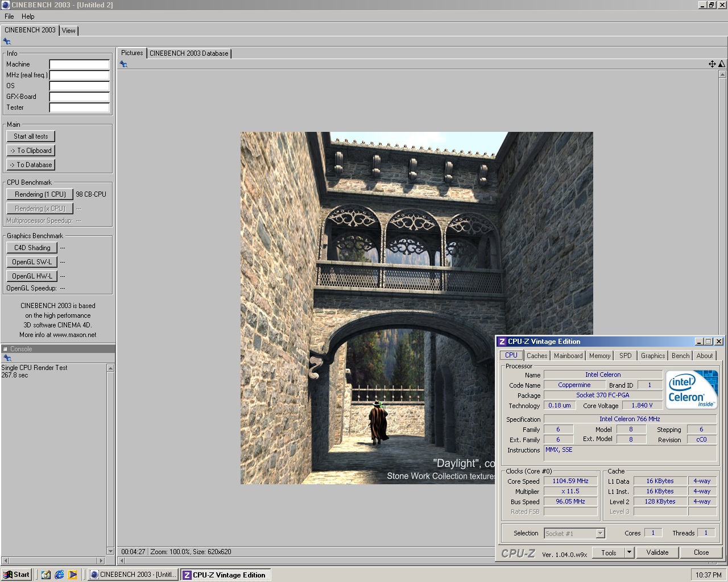The image size is (728, 582).
Task: Open the Tools dropdown arrow in CPU-Z
Action: (x=629, y=552)
